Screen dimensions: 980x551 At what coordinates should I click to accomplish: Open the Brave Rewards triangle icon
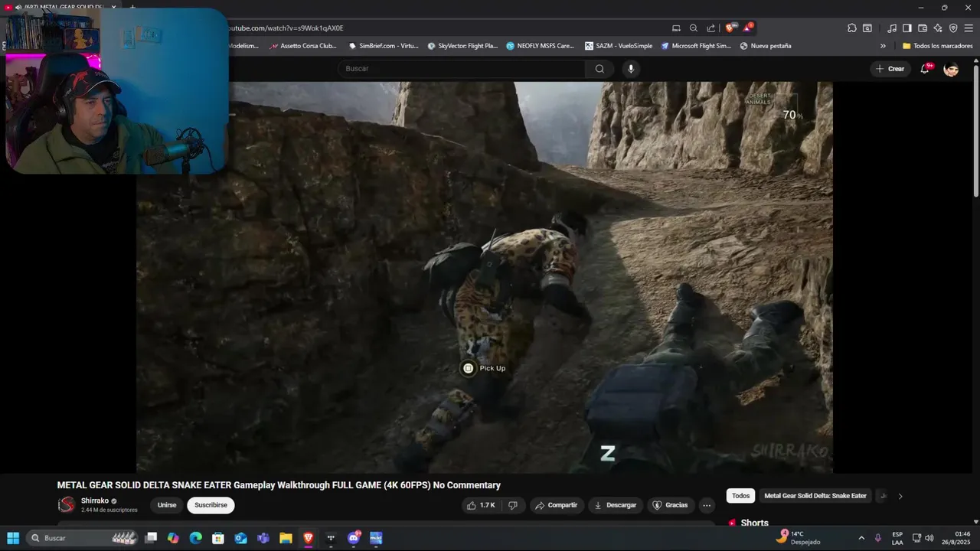point(748,28)
